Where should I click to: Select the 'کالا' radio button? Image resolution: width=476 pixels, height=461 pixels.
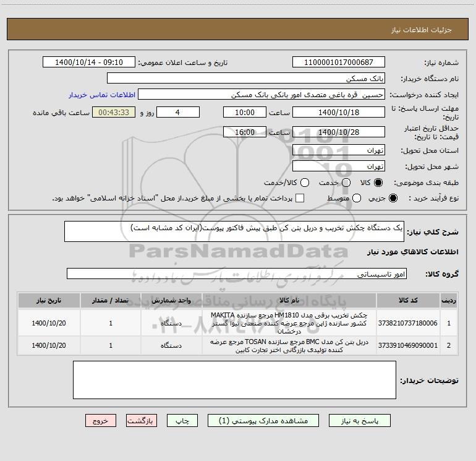379,183
